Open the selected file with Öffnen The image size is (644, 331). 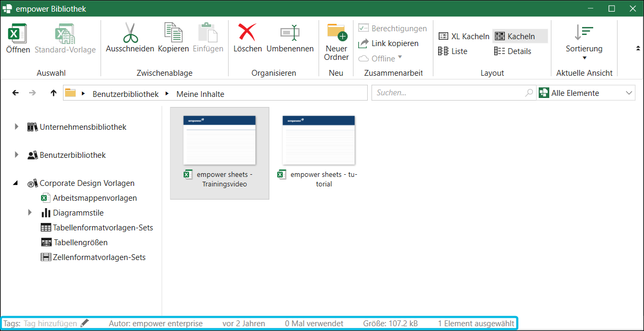pos(18,39)
